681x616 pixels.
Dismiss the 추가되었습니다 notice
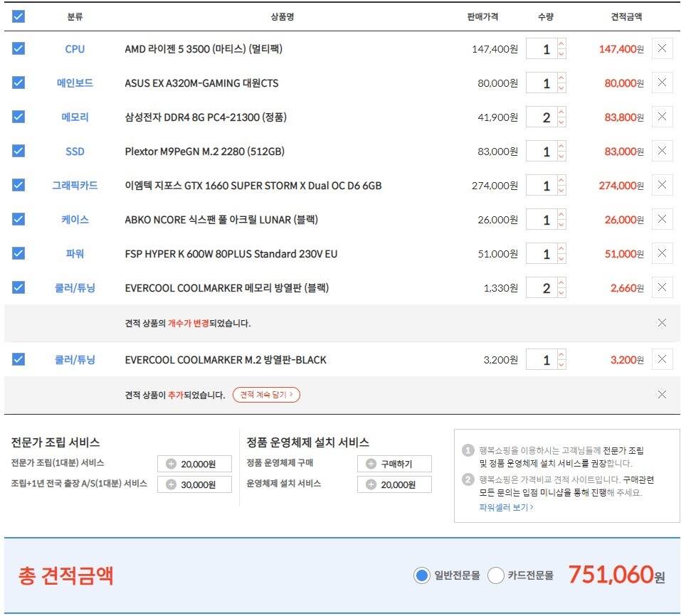coord(662,394)
